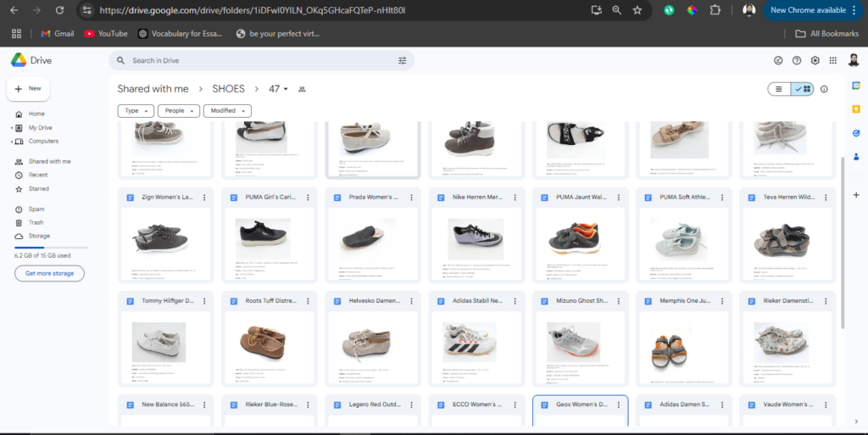
Task: Click the New button
Action: (x=28, y=88)
